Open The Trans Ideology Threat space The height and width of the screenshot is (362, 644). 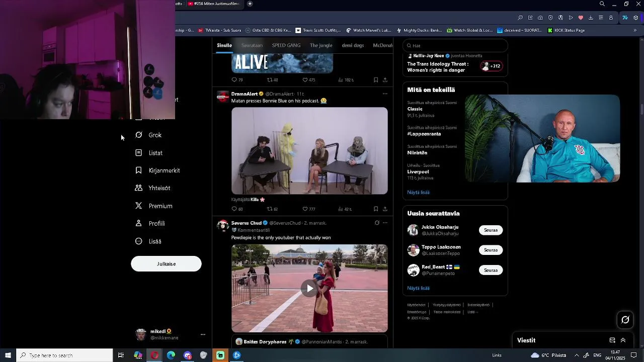click(438, 67)
